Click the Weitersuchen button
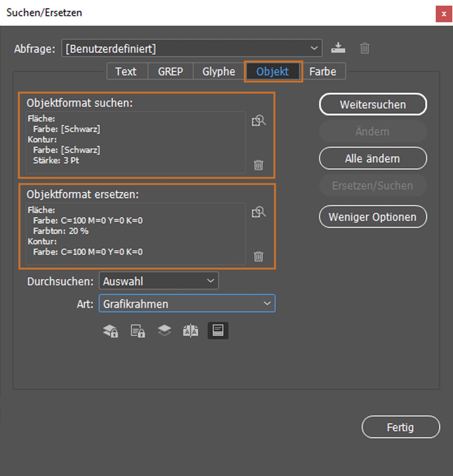Image resolution: width=453 pixels, height=476 pixels. click(x=373, y=105)
